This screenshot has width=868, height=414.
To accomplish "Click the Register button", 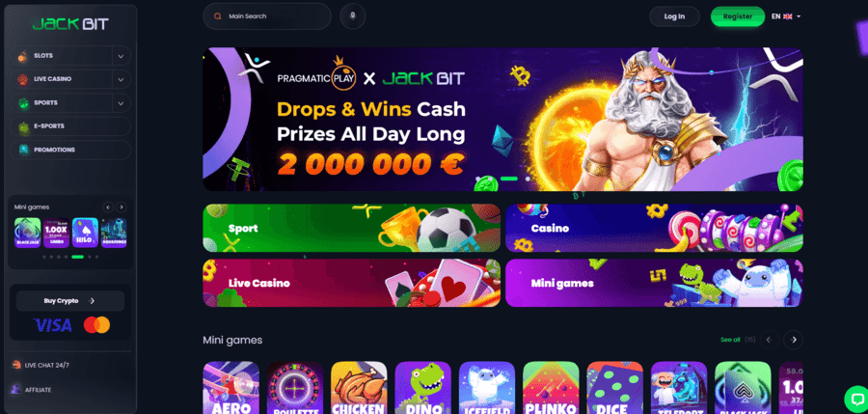I will point(738,16).
